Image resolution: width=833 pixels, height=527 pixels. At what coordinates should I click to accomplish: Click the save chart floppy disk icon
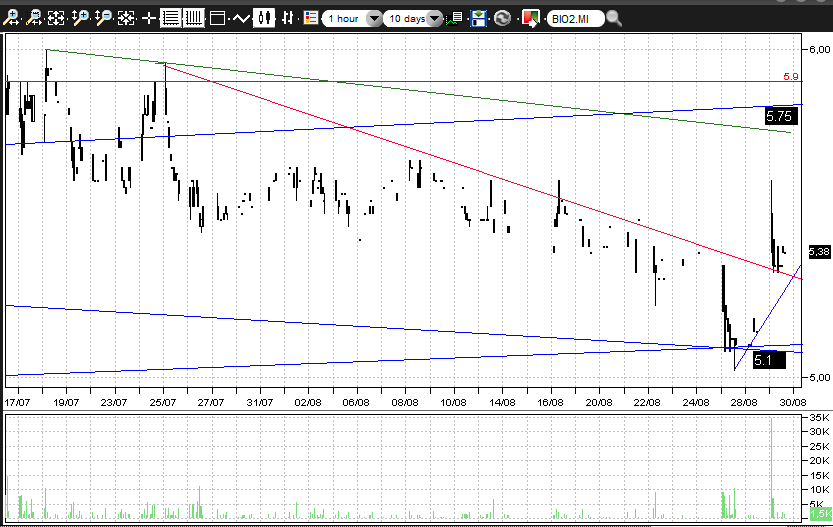tap(479, 18)
